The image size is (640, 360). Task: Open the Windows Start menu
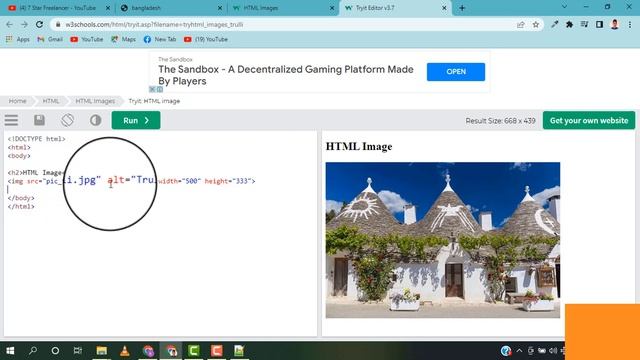(10, 351)
